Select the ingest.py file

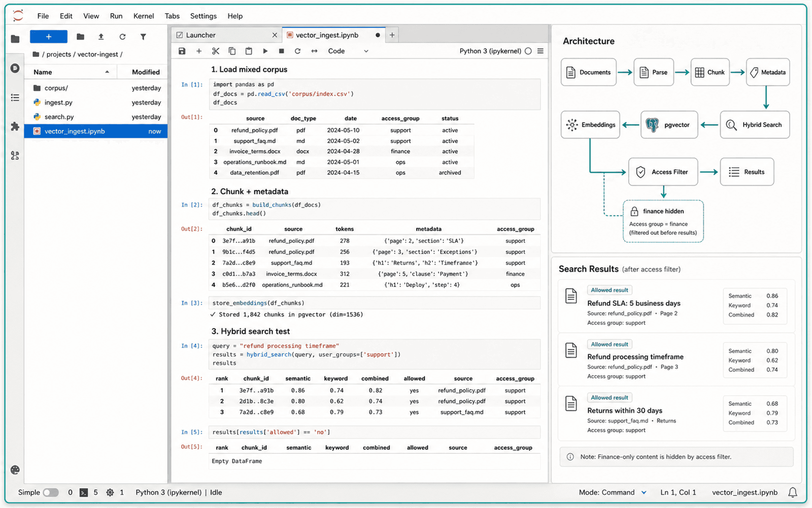pos(96,102)
